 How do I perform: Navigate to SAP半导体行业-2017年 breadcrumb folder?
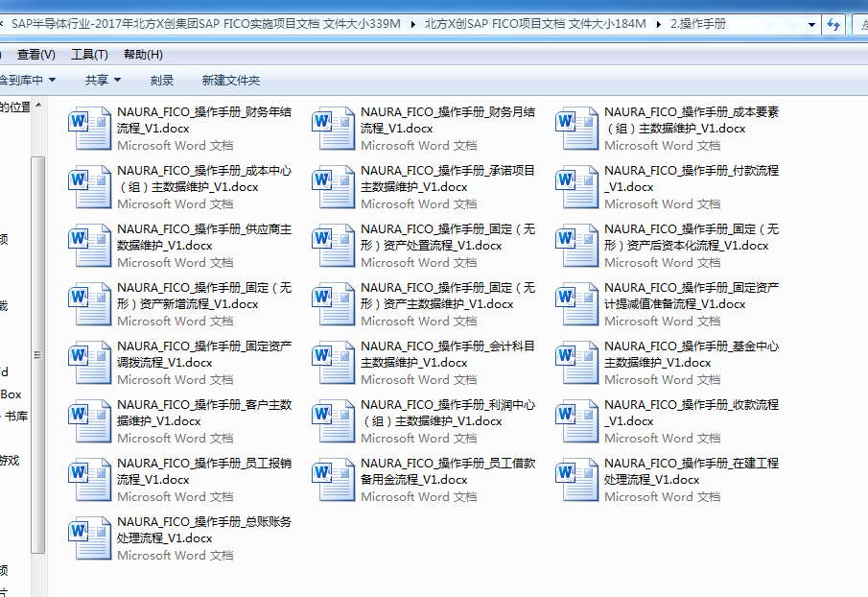[206, 24]
